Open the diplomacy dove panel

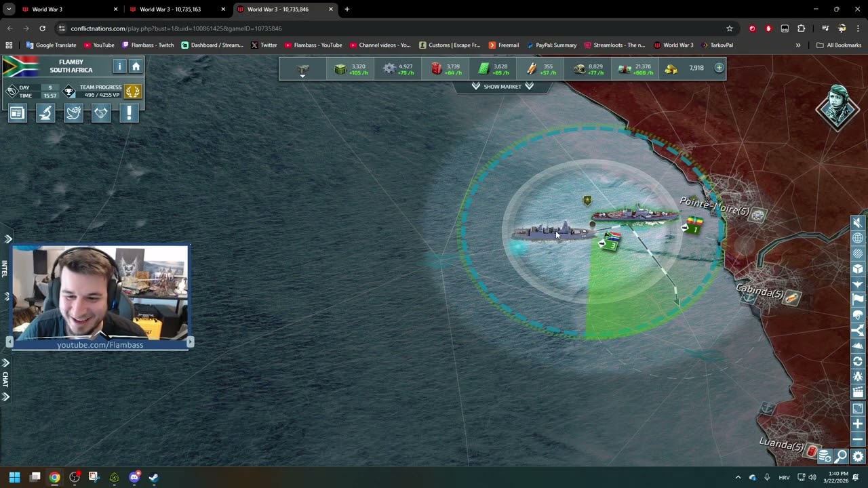point(73,113)
